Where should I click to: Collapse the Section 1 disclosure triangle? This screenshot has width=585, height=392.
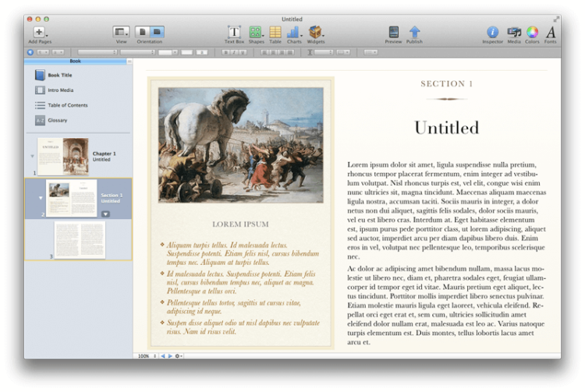[40, 198]
